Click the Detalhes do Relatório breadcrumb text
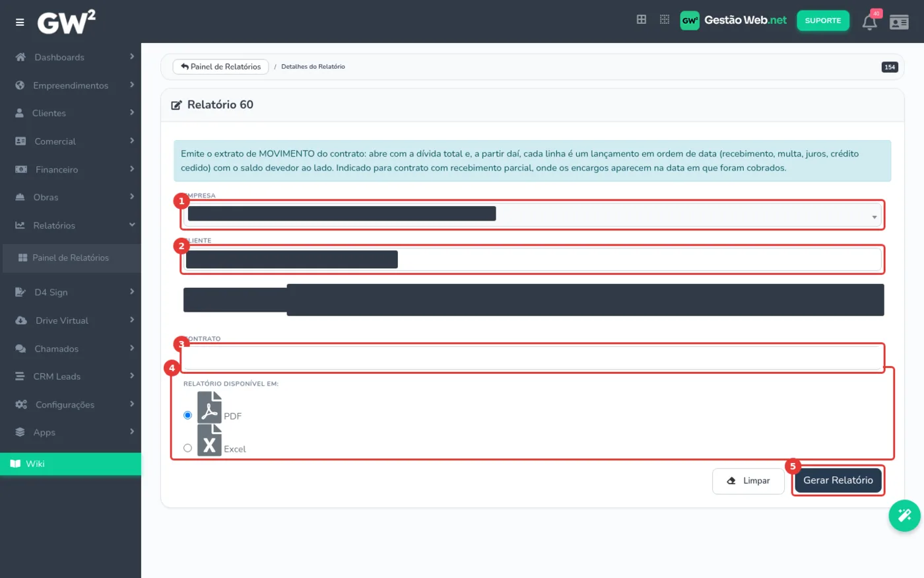Viewport: 924px width, 578px height. tap(313, 67)
